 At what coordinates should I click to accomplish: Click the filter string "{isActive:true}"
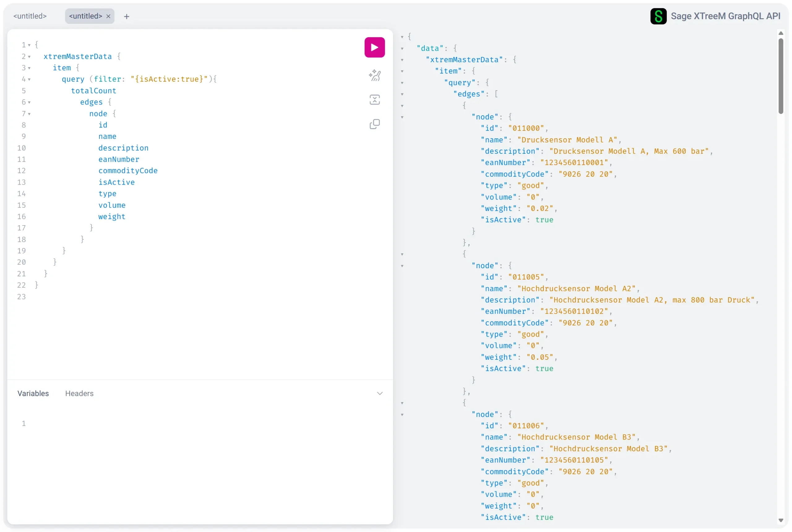pos(169,79)
